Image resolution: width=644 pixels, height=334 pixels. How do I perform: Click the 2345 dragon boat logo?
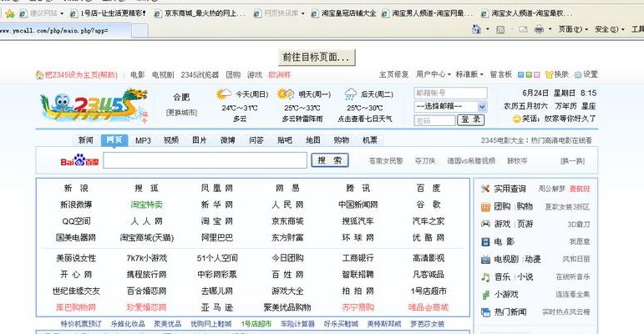pyautogui.click(x=94, y=105)
